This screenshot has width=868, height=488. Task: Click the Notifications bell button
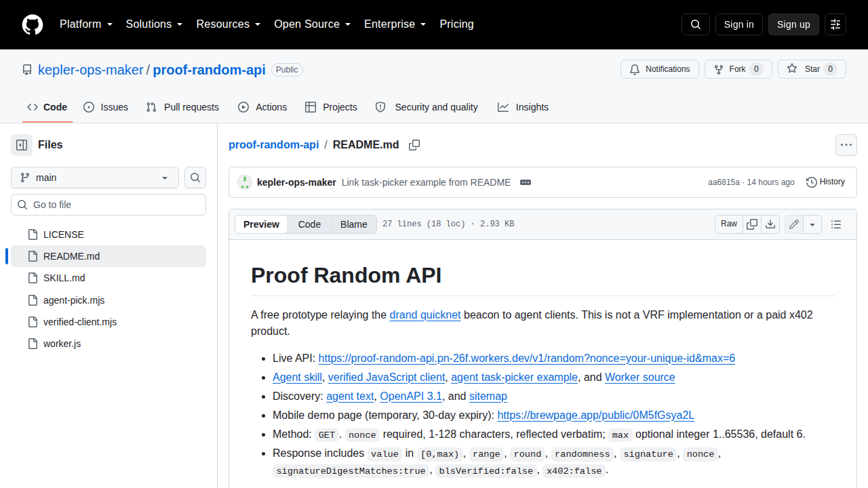[660, 69]
